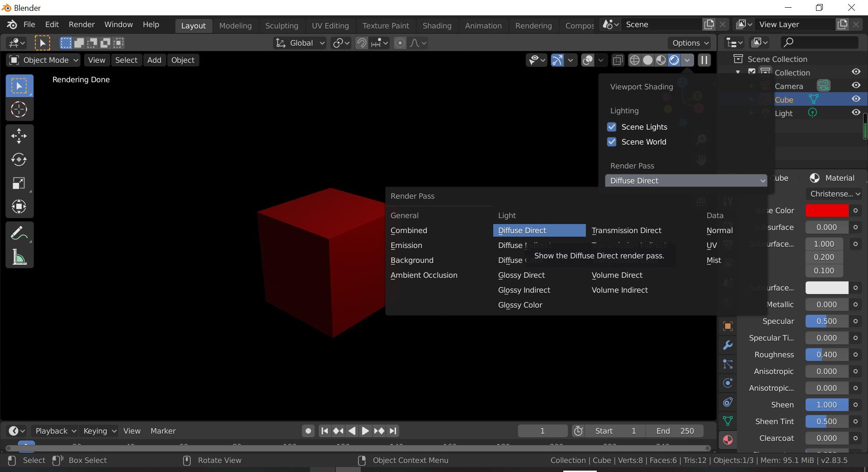This screenshot has width=868, height=472.
Task: Click the current frame number field
Action: 542,431
